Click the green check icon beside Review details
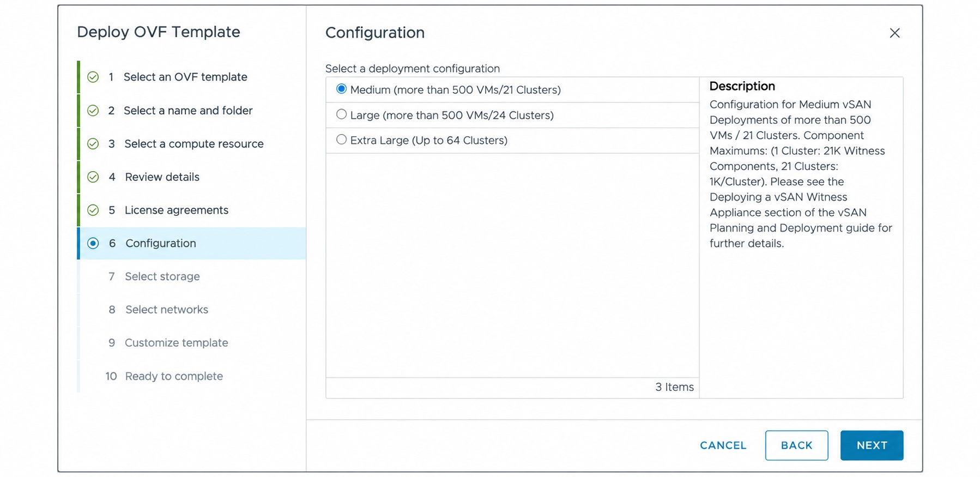Screen dimensions: 980x477 [93, 177]
